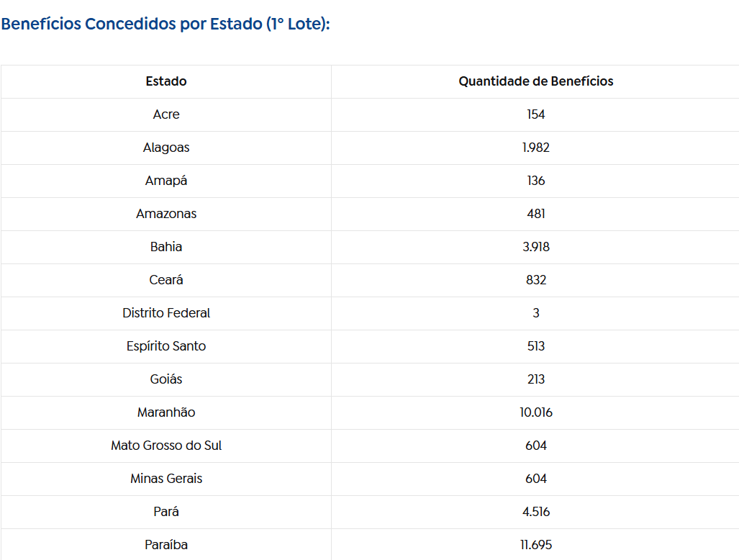The height and width of the screenshot is (560, 739).
Task: Click the 'Benefícios Concedidos por Estado' heading
Action: 166,24
